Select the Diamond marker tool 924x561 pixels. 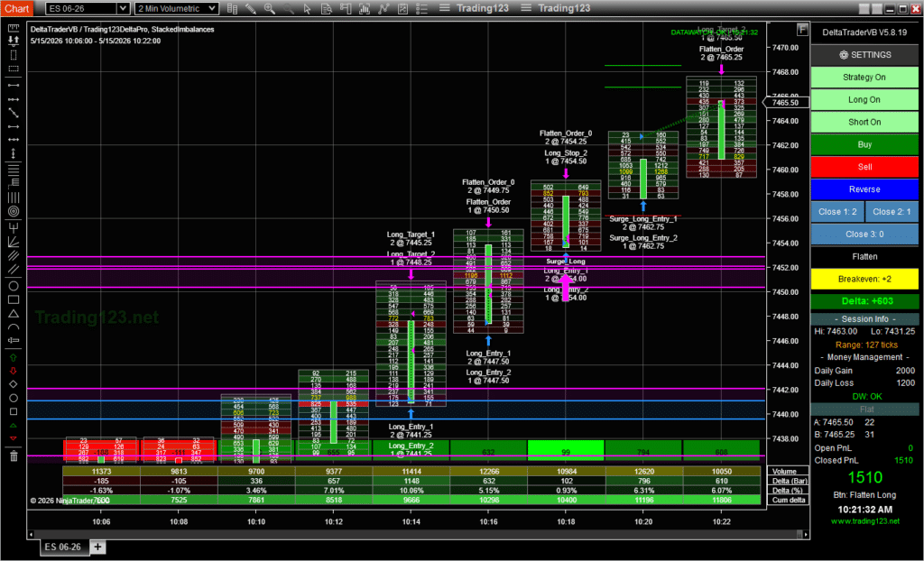point(14,384)
